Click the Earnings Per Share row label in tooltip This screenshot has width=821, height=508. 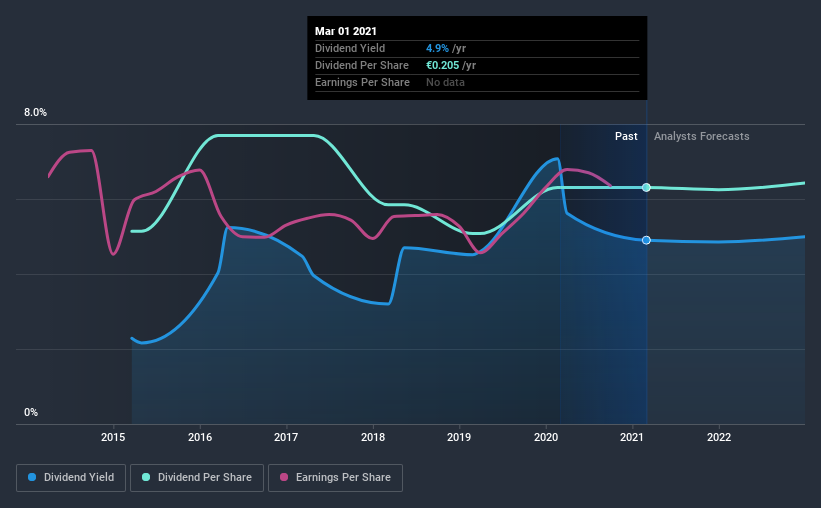(362, 82)
